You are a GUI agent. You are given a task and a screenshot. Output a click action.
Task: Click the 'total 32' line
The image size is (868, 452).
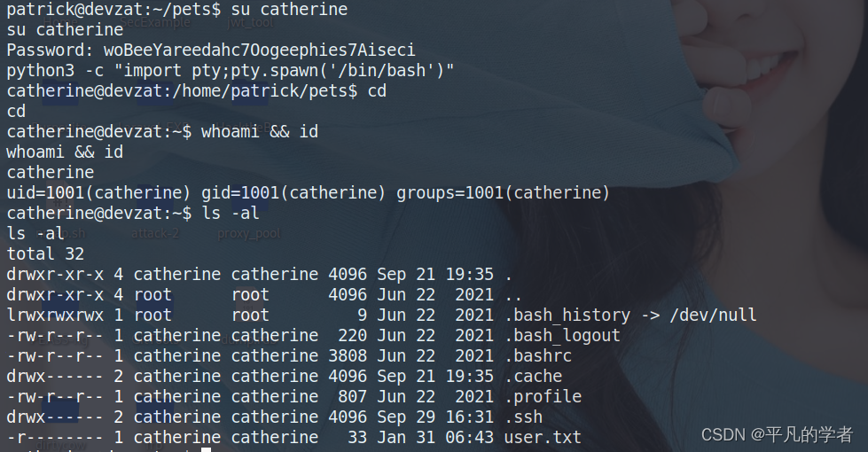(x=45, y=254)
